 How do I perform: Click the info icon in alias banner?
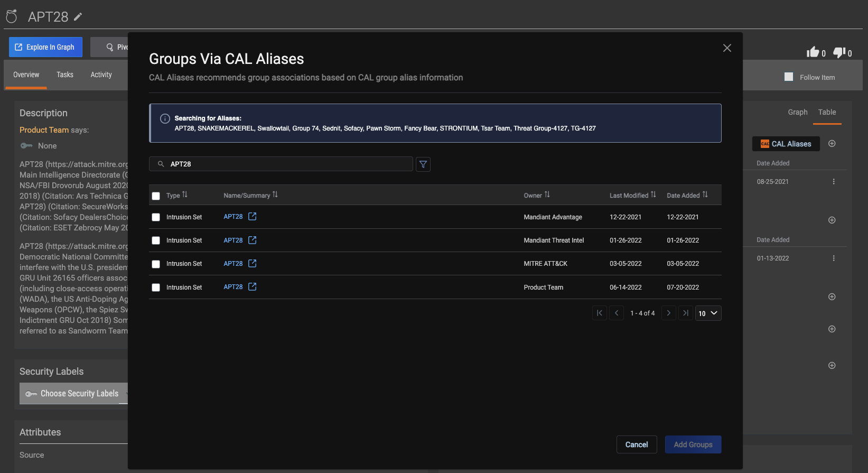point(165,118)
